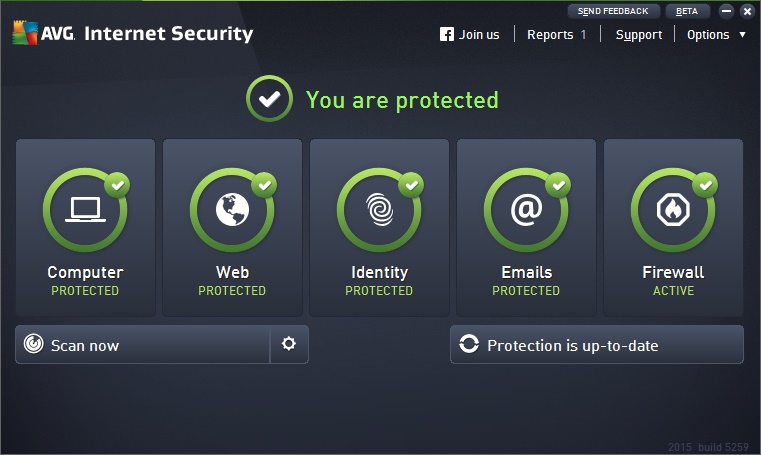This screenshot has height=455, width=761.
Task: Click the Facebook Join us icon
Action: coord(447,34)
